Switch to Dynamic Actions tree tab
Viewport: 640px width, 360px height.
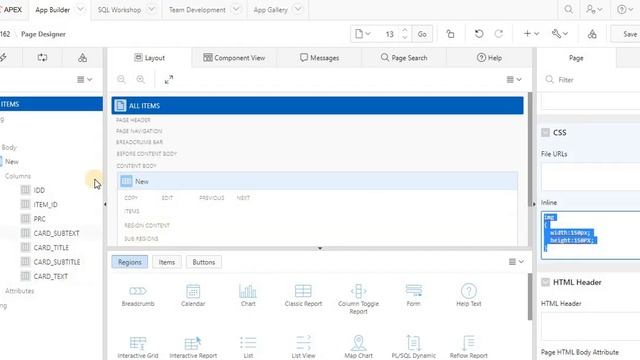tap(3, 58)
